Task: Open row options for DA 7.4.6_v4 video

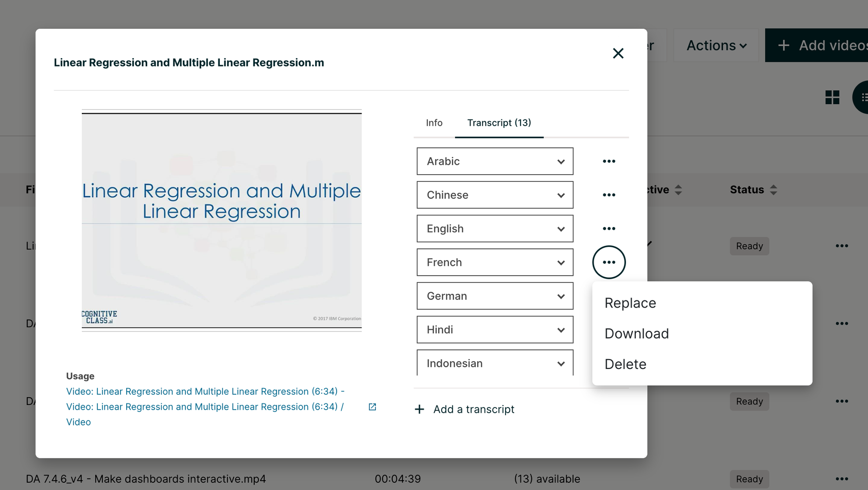Action: click(x=842, y=479)
